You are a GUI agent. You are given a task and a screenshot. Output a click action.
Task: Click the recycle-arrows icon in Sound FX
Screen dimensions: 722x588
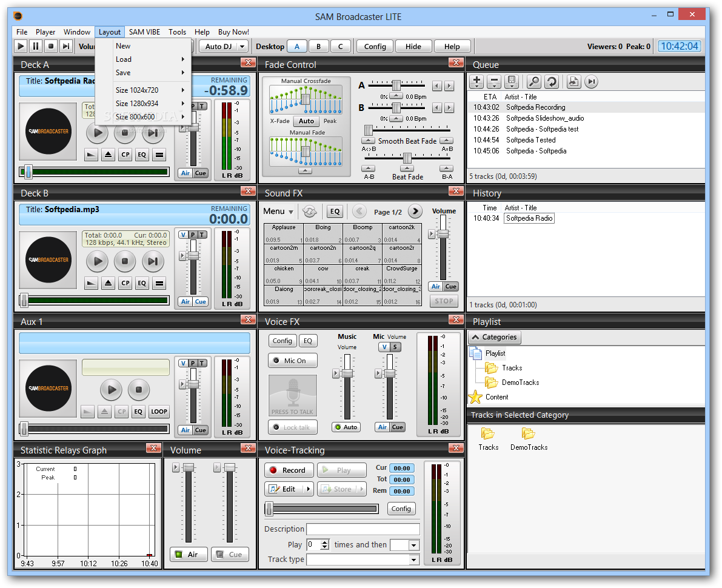click(309, 212)
